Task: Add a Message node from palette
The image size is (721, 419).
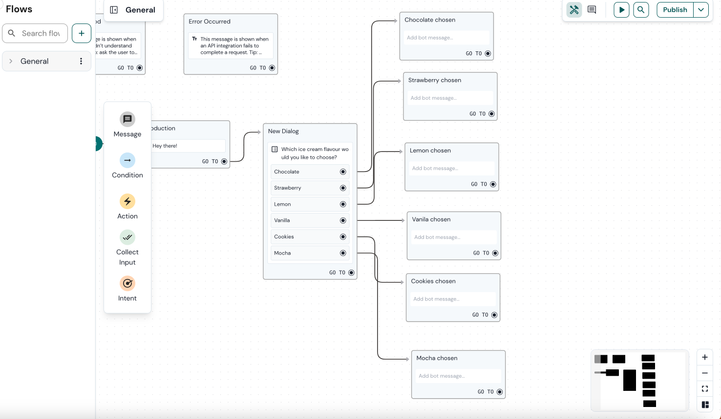Action: coord(127,120)
